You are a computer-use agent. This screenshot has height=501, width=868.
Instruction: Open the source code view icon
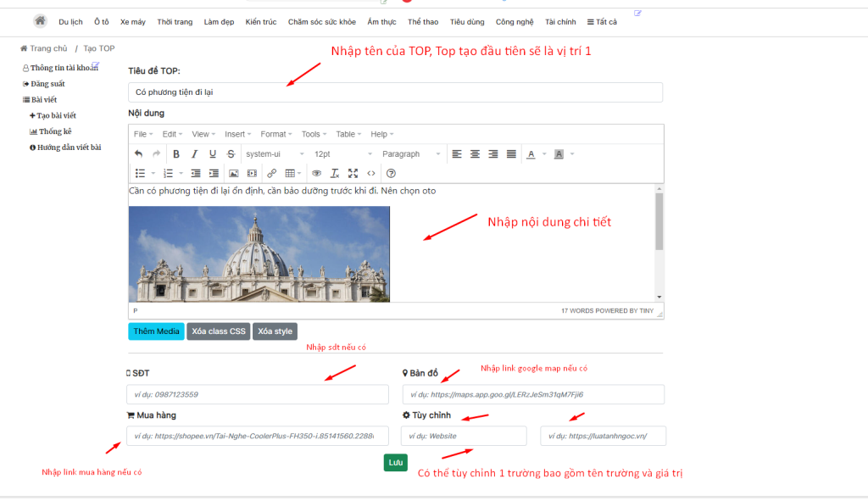click(x=370, y=173)
